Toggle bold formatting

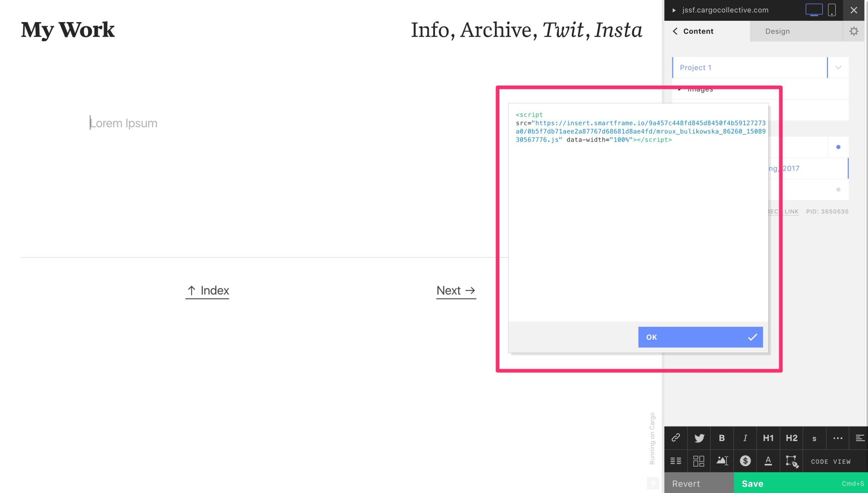click(x=722, y=438)
